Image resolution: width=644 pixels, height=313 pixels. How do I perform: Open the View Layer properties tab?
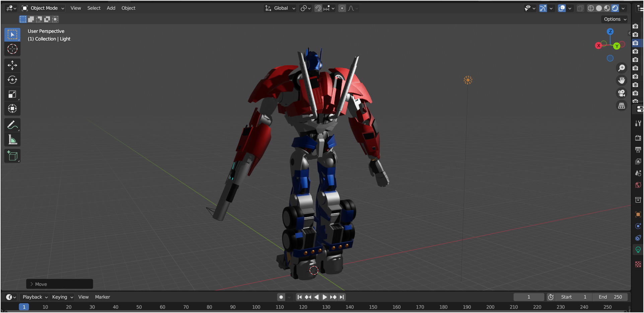pyautogui.click(x=638, y=161)
